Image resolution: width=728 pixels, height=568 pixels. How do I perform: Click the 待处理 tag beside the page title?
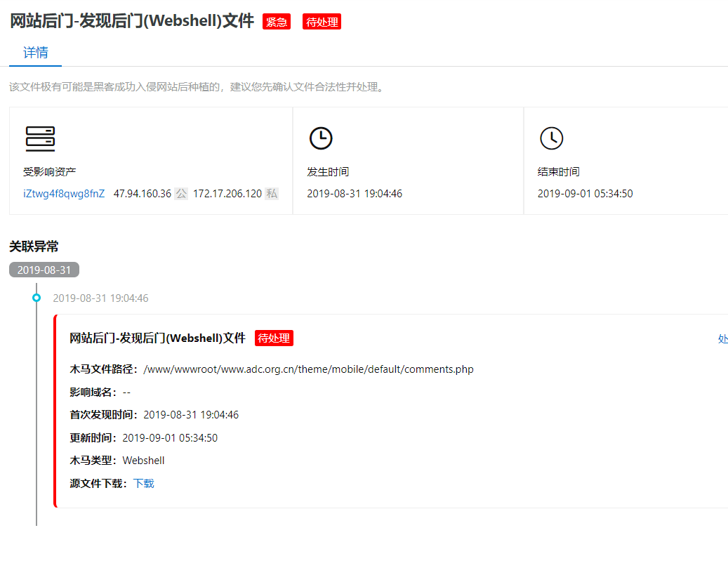coord(322,22)
